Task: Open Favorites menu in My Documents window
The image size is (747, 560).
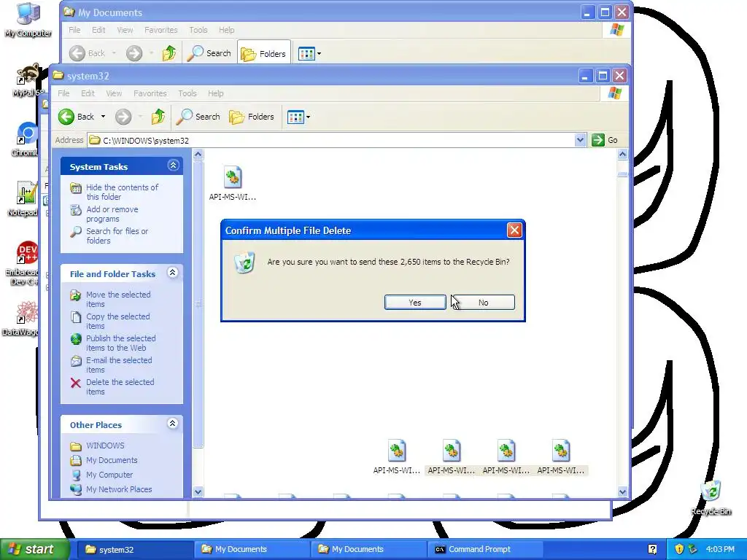Action: click(161, 30)
